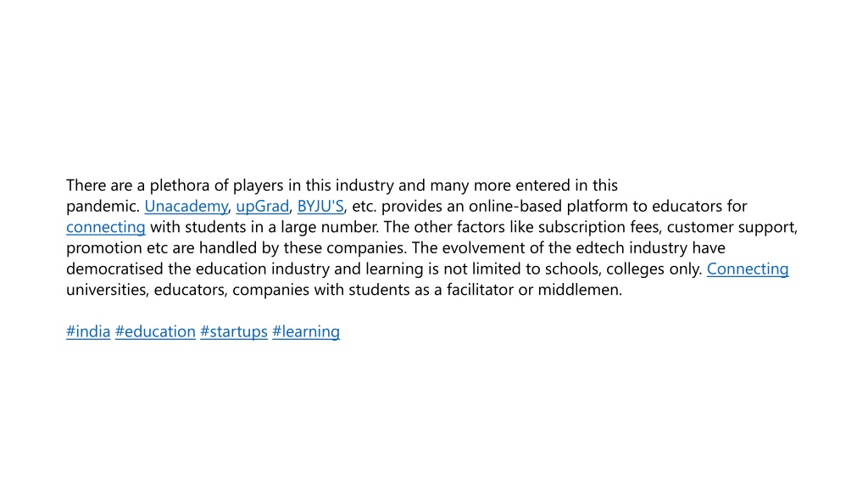The image size is (868, 488).
Task: Click the word 'pandemic' in the paragraph
Action: pos(102,207)
